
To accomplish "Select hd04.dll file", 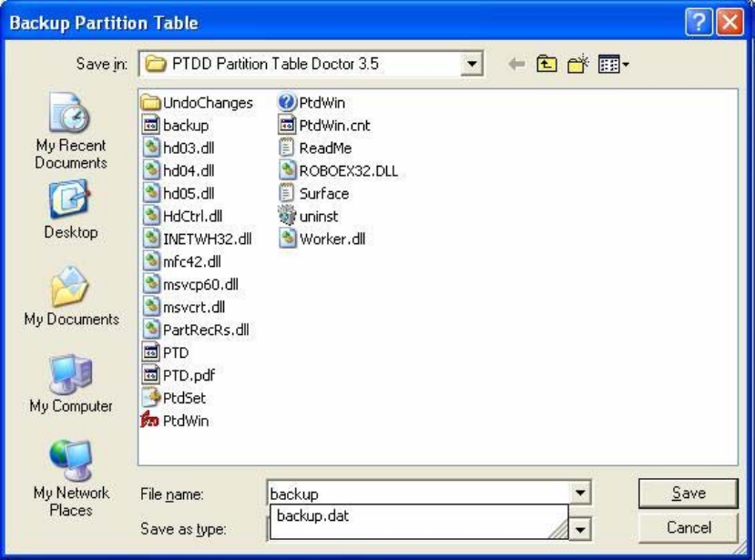I will click(179, 170).
